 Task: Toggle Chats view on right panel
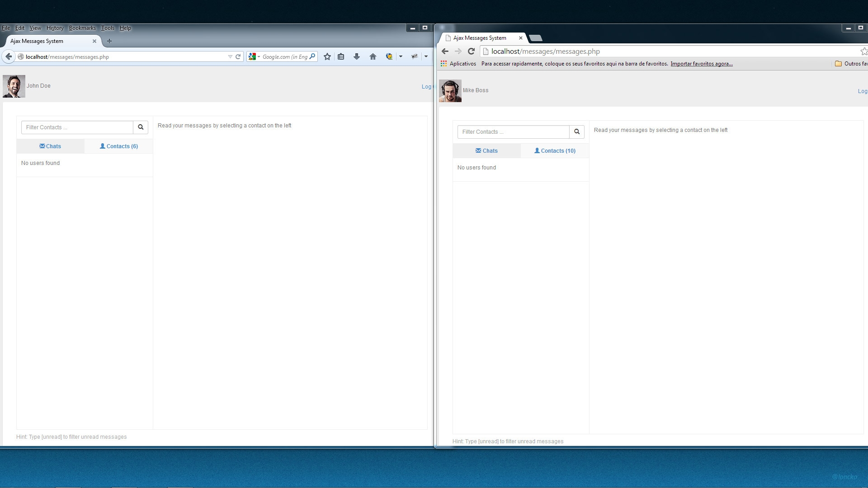point(486,151)
